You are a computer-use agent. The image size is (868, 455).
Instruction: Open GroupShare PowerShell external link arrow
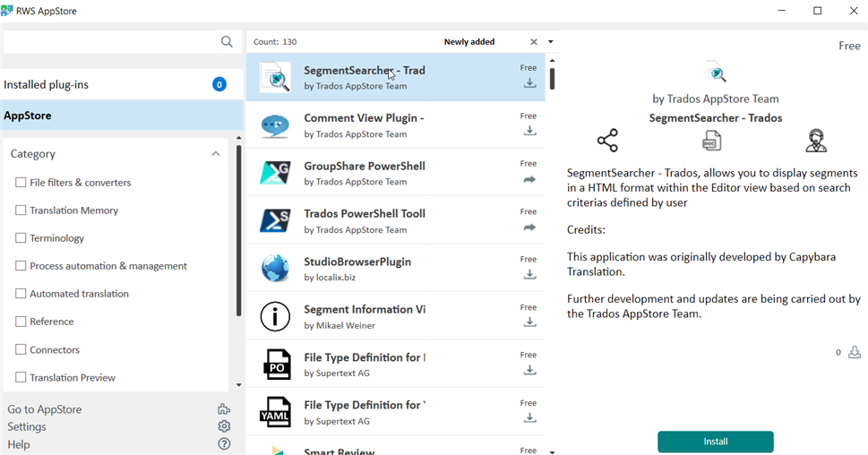point(529,179)
